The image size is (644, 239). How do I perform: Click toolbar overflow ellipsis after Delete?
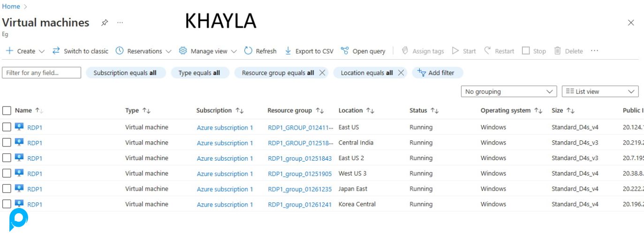[594, 51]
